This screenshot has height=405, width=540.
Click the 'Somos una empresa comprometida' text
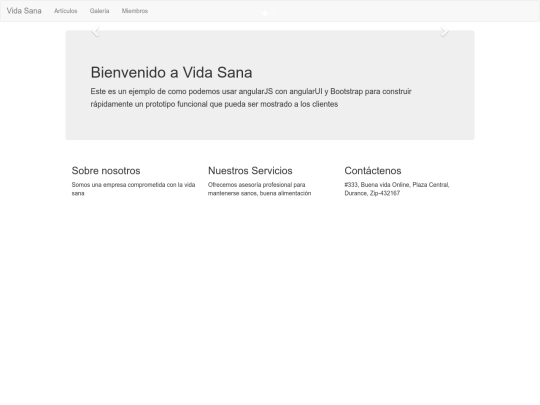click(x=134, y=189)
